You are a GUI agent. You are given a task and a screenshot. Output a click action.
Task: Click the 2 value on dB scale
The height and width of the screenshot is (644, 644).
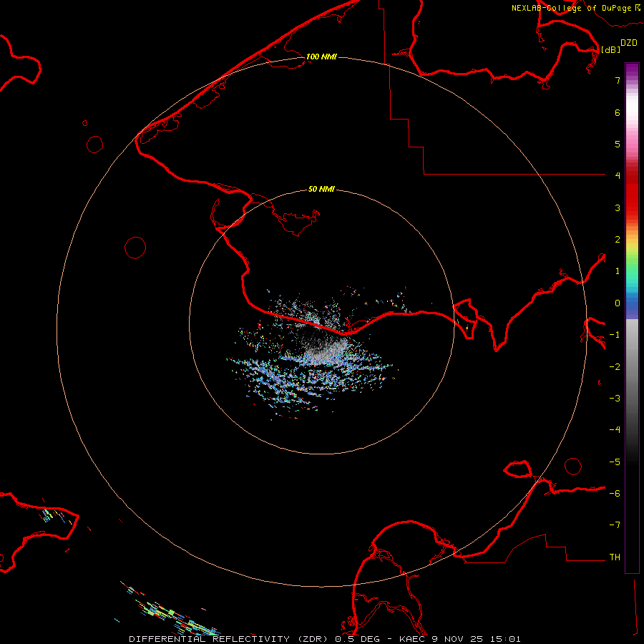coord(618,240)
